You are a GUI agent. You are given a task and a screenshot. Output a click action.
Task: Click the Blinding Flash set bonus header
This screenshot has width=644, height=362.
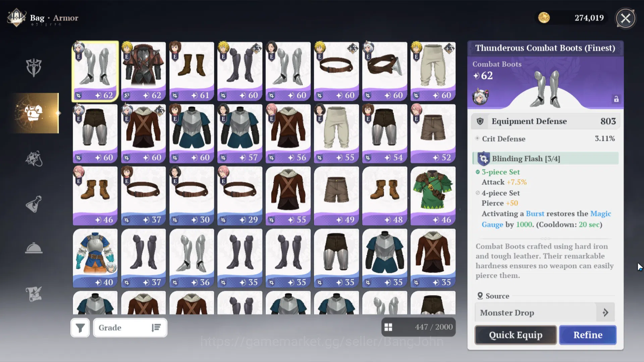546,159
